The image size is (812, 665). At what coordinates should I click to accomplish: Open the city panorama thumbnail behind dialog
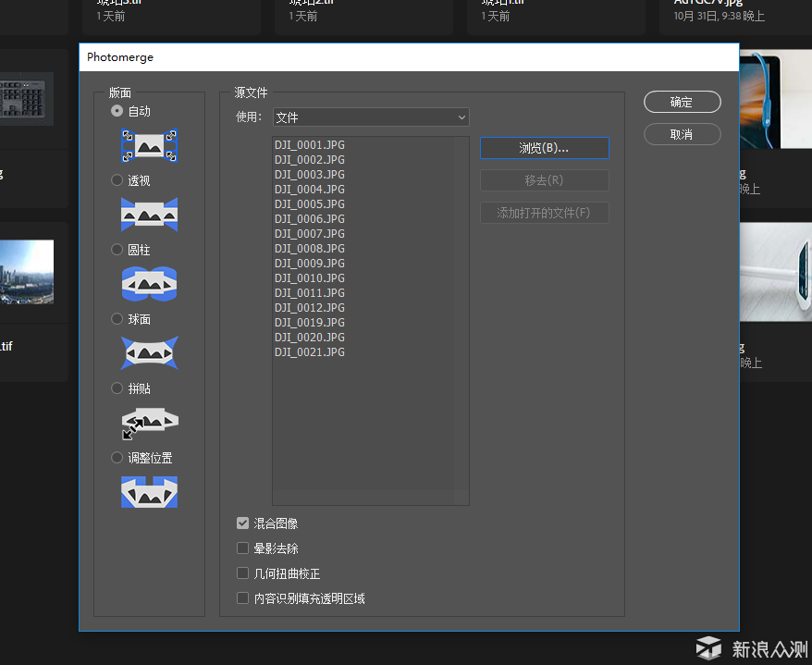point(27,273)
